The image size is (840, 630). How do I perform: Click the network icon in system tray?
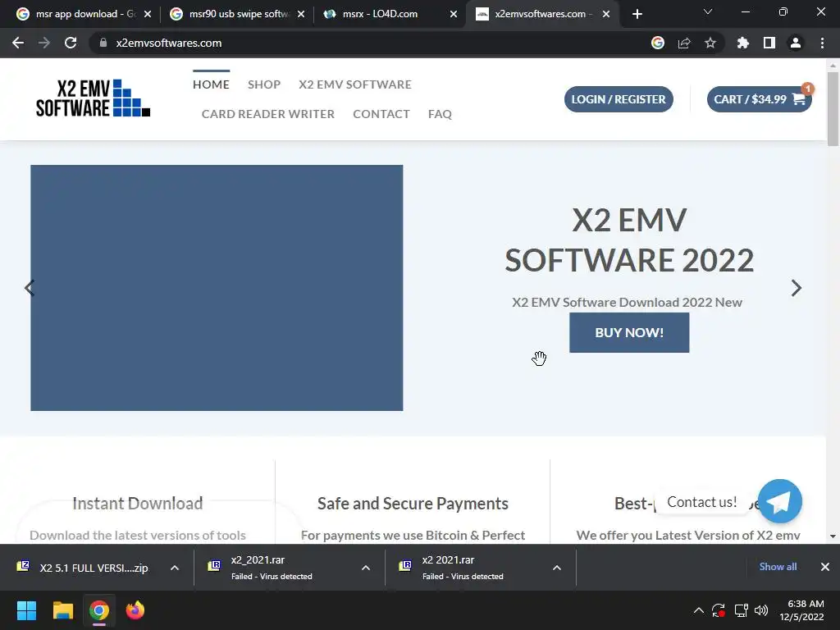coord(741,610)
